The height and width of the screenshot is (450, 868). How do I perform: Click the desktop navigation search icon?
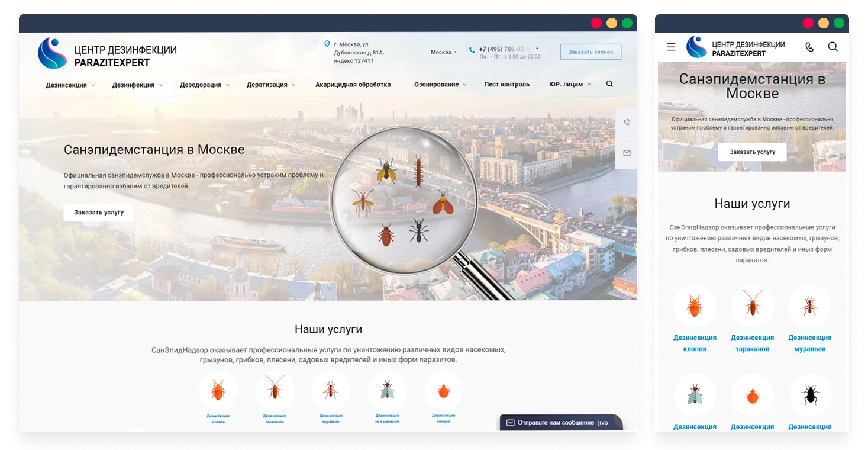tap(609, 84)
